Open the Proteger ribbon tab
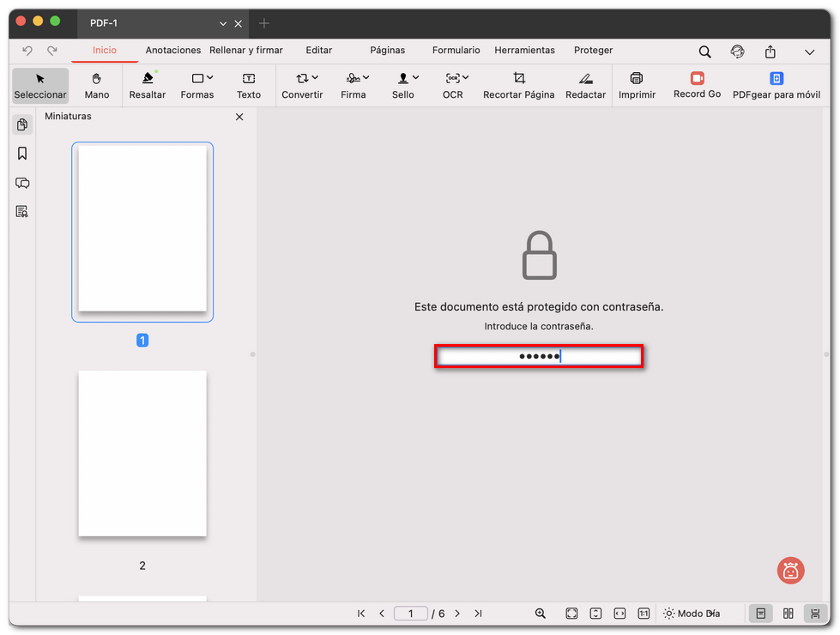Viewport: 840px width, 635px height. coord(593,50)
